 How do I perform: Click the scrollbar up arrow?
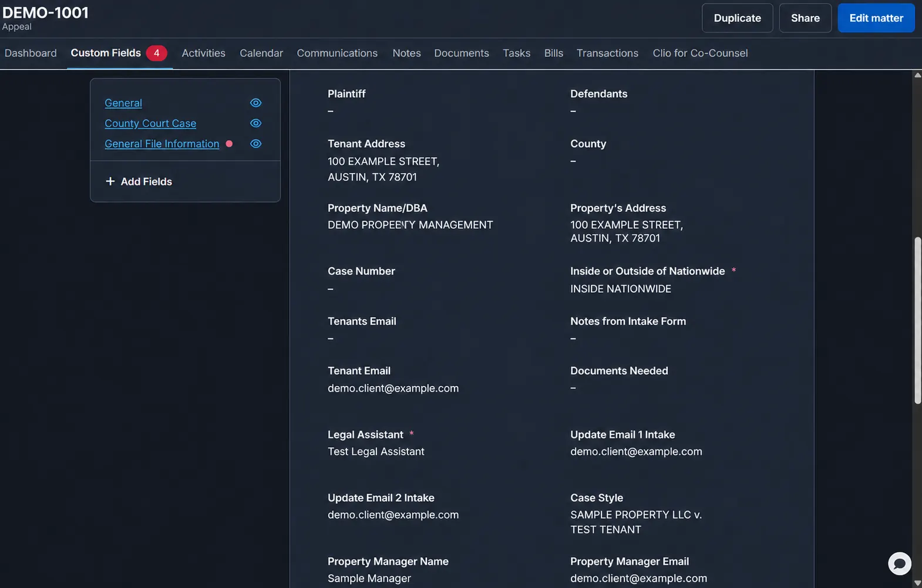tap(917, 75)
